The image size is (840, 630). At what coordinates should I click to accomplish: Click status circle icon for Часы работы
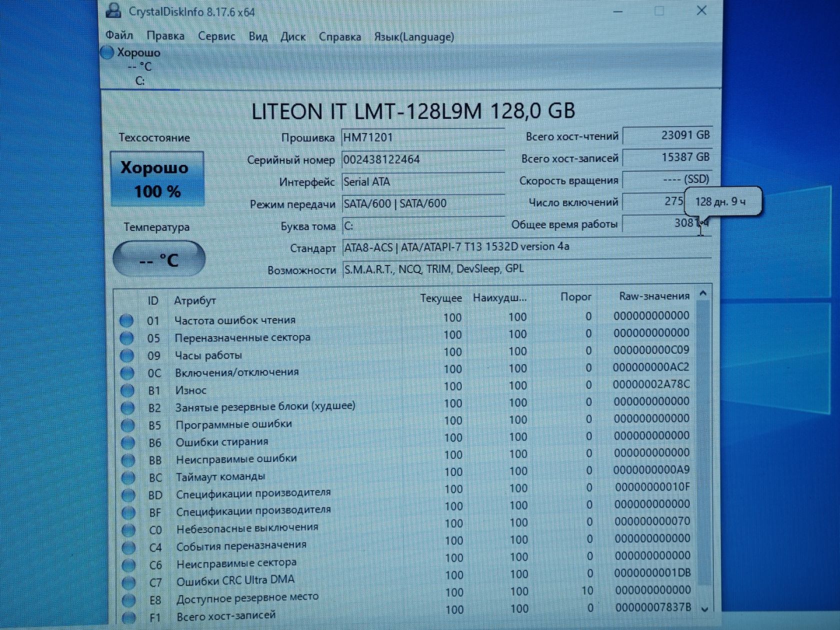[127, 355]
